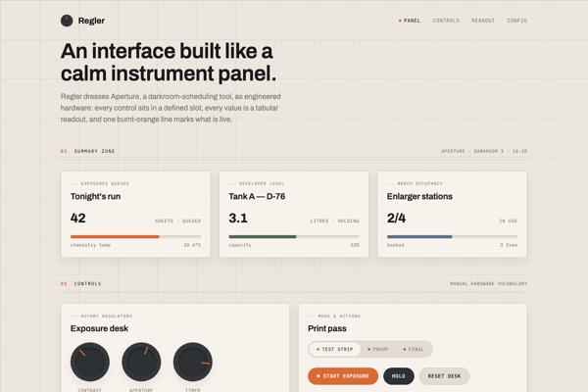588x392 pixels.
Task: Click the Manual Hardware Vocabulary label
Action: (x=489, y=283)
